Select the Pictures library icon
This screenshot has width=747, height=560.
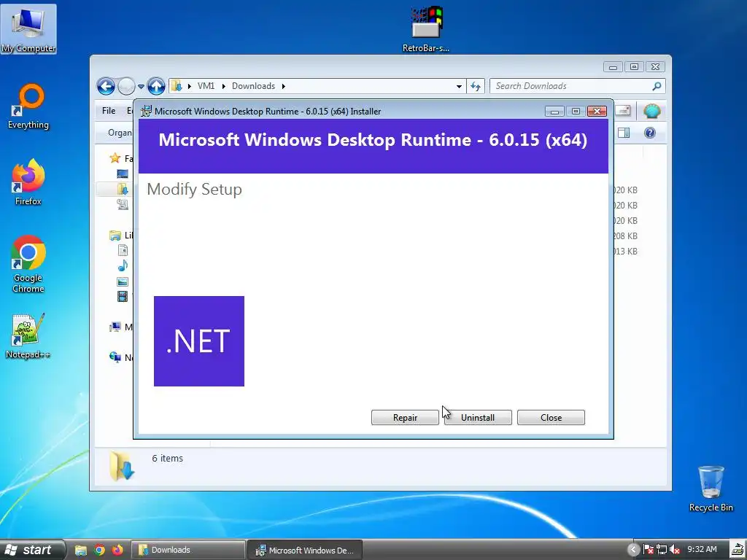[x=123, y=281]
